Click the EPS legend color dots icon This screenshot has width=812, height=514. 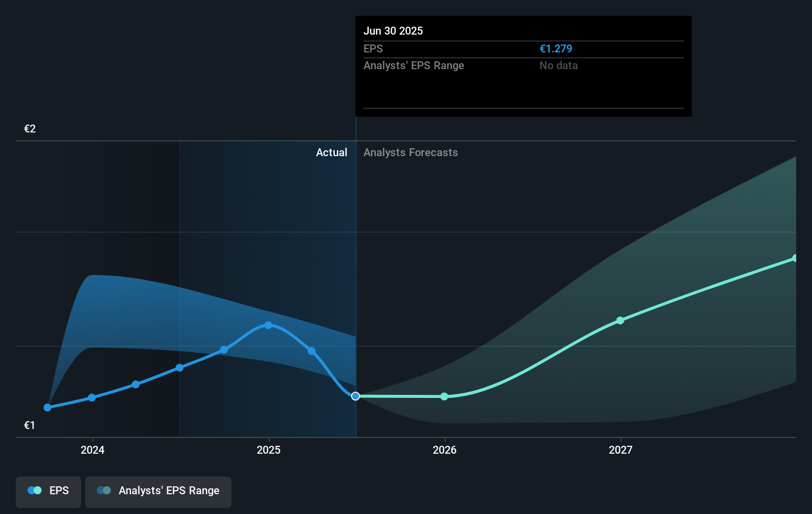[x=35, y=490]
